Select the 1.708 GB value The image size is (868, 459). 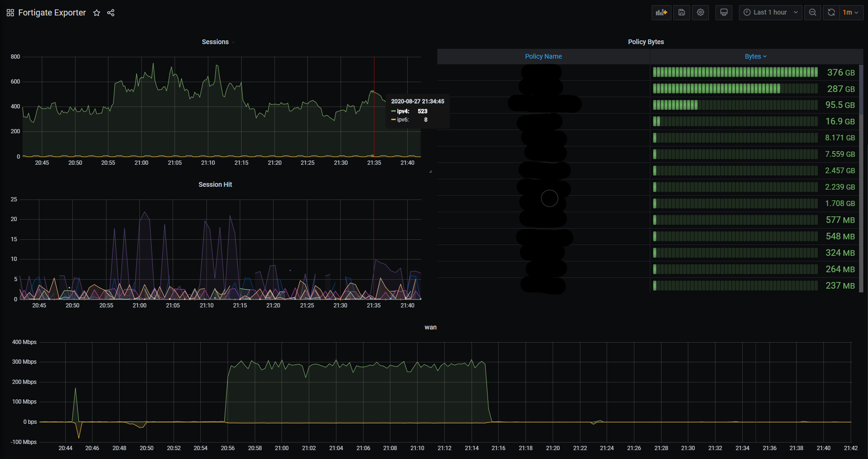coord(840,204)
